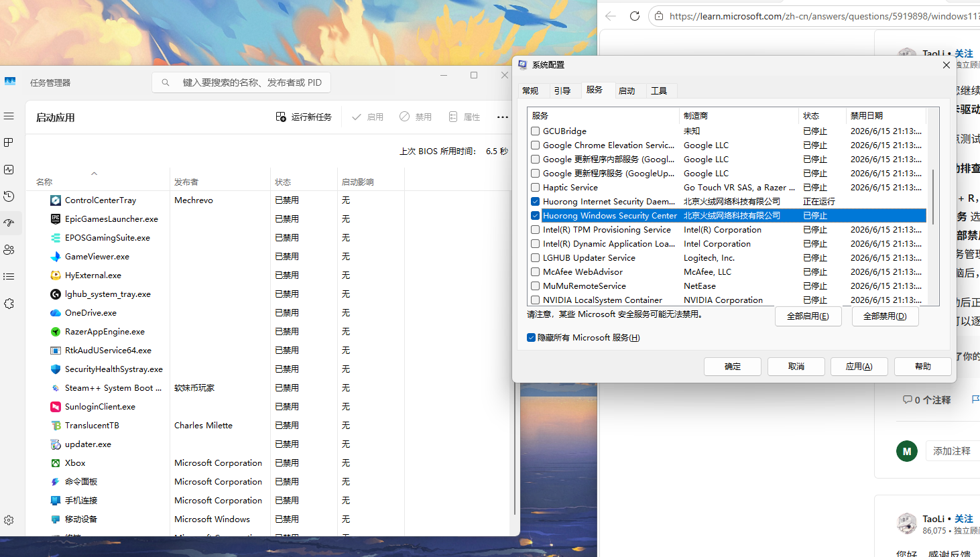Open Task Manager navigation hamburger menu

pyautogui.click(x=9, y=116)
